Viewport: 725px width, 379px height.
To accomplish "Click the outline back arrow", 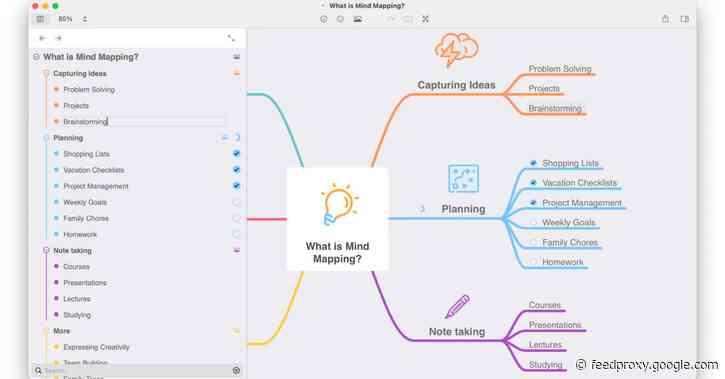I will click(43, 38).
